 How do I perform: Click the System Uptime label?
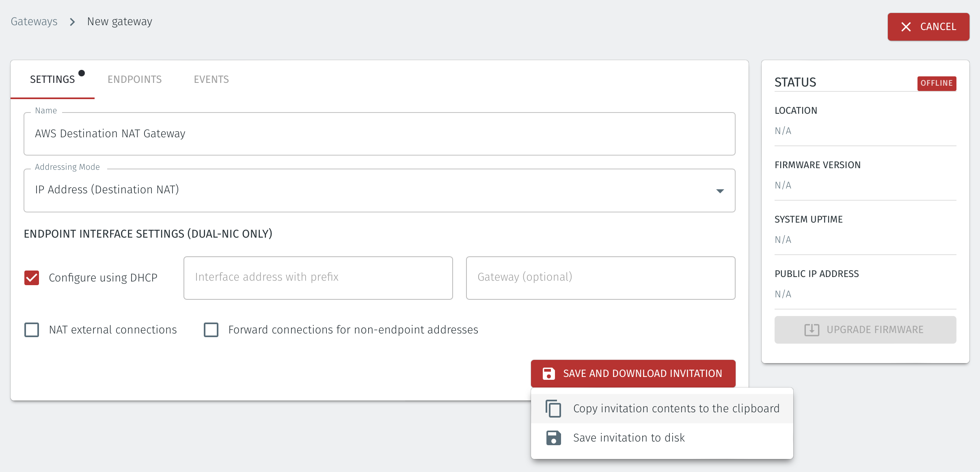coord(809,219)
